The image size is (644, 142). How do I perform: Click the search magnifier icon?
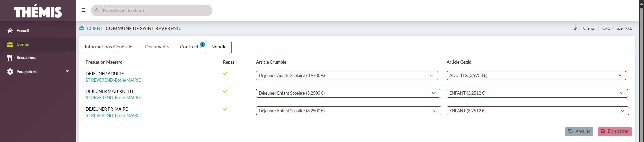[x=97, y=10]
